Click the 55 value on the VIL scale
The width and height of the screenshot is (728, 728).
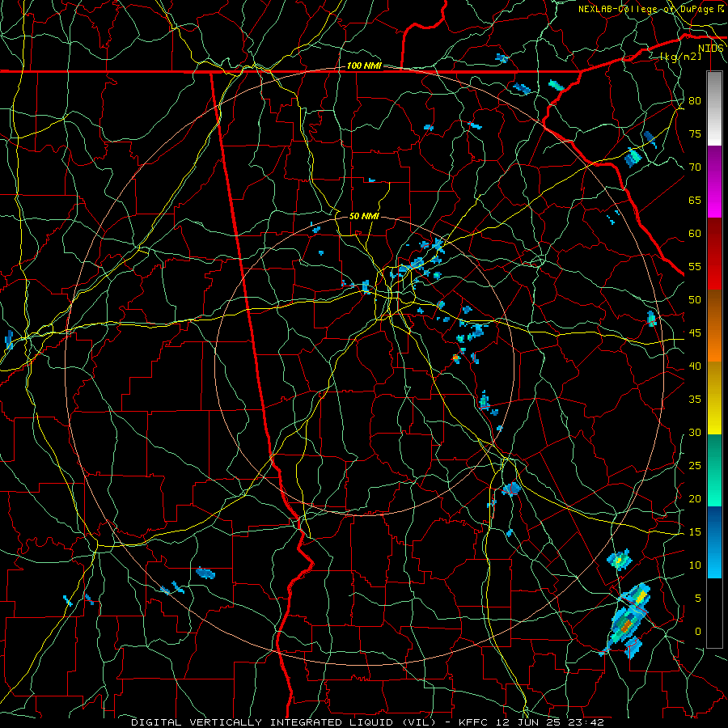[x=695, y=267]
